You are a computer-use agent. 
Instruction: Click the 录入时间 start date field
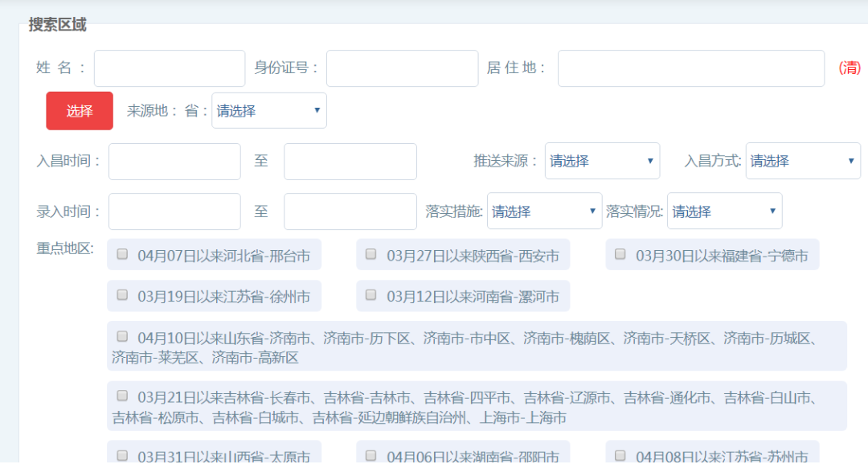click(174, 211)
